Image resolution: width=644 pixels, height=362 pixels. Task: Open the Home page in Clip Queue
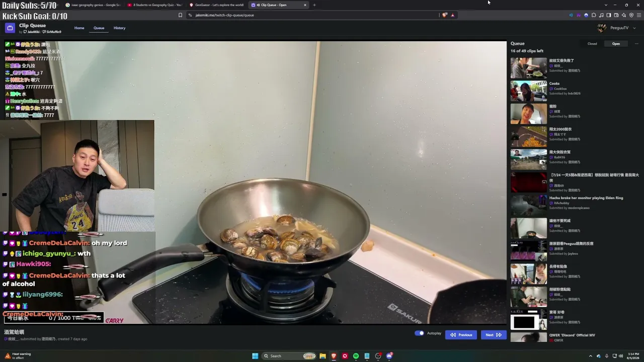[x=79, y=28]
